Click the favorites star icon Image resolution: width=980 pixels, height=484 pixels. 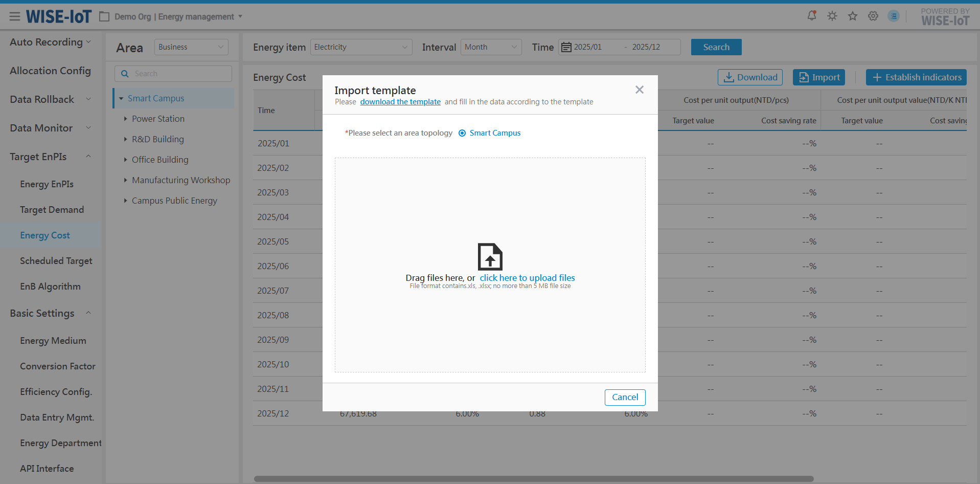pos(853,16)
